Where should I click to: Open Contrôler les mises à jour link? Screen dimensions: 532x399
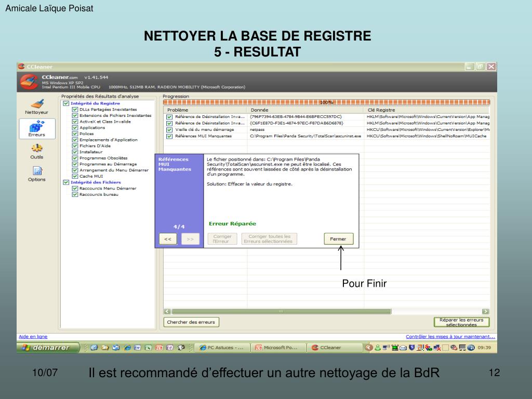(x=450, y=337)
